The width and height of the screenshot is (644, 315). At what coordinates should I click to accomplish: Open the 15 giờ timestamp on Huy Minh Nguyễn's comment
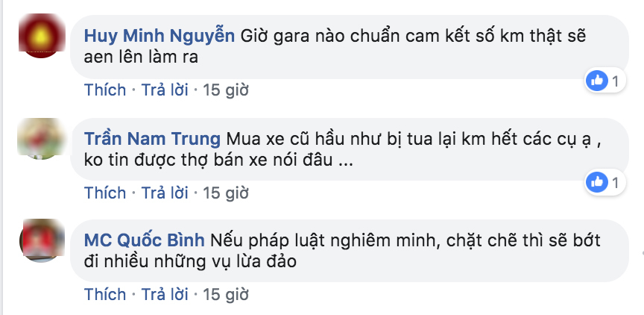(225, 90)
